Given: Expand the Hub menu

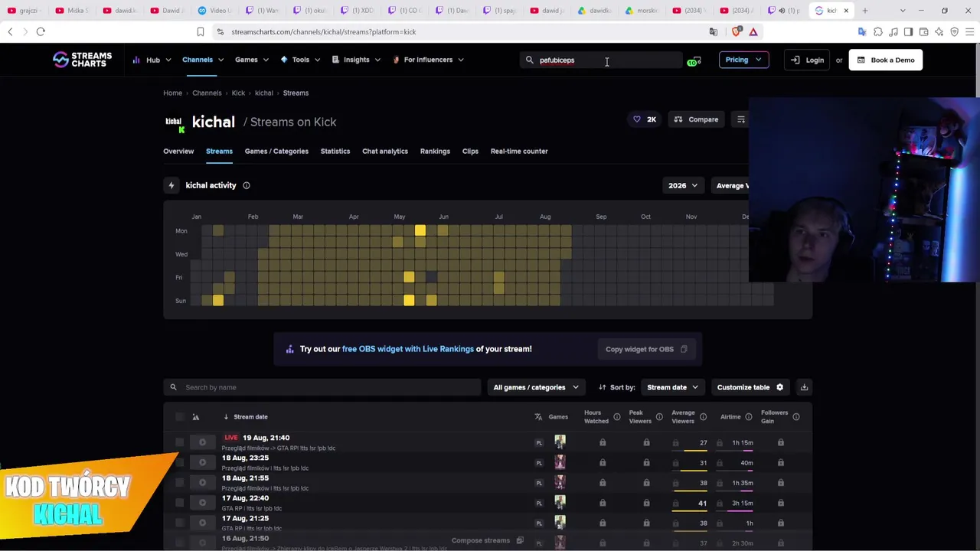Looking at the screenshot, I should pyautogui.click(x=152, y=60).
